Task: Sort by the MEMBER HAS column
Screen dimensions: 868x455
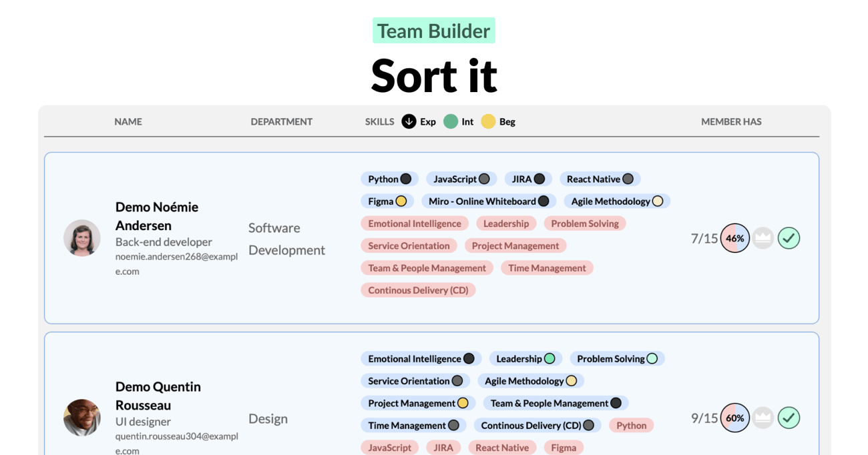Action: pyautogui.click(x=731, y=121)
